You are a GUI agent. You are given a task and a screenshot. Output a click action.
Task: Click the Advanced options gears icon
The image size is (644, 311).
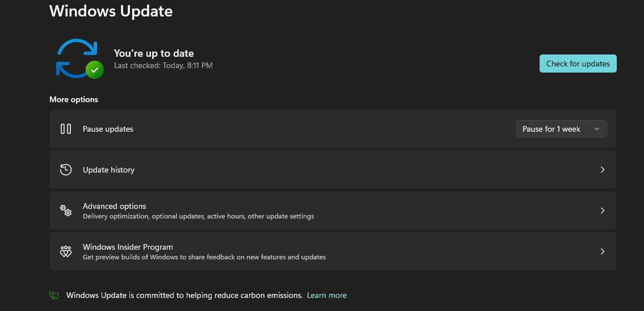click(66, 211)
